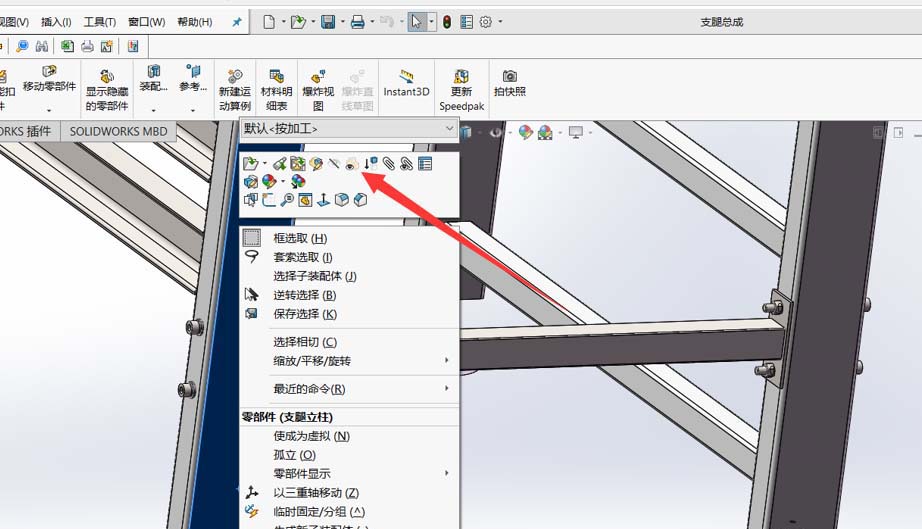Click the 显示隐藏的零部件 button

click(x=106, y=89)
